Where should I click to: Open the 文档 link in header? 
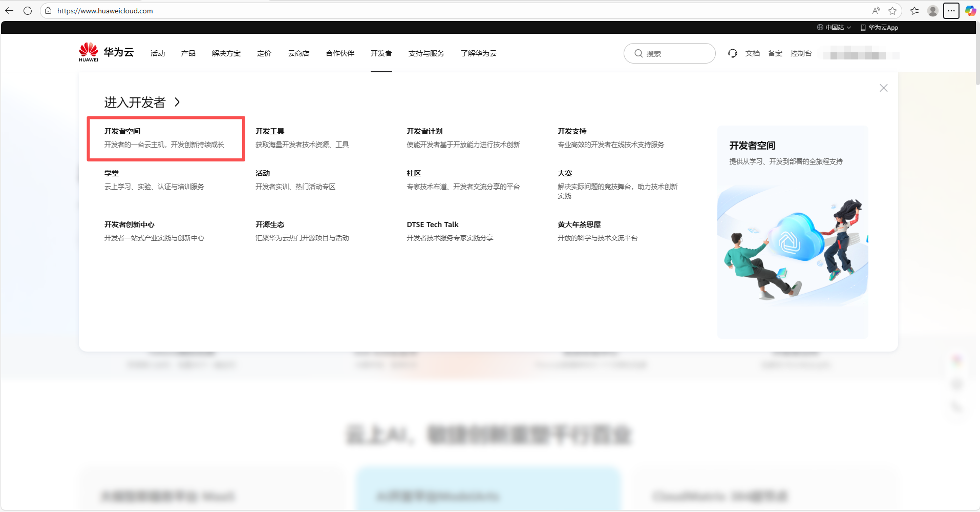753,53
